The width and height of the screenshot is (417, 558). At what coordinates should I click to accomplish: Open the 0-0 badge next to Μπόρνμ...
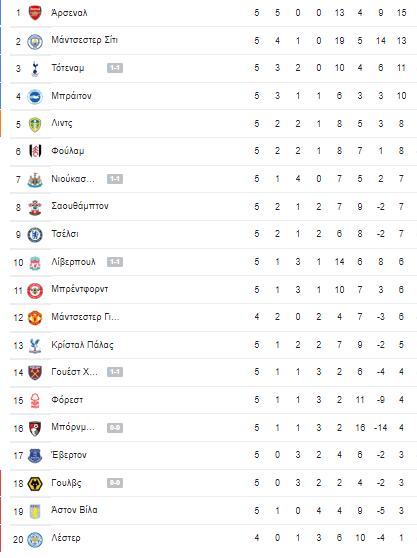[x=115, y=428]
